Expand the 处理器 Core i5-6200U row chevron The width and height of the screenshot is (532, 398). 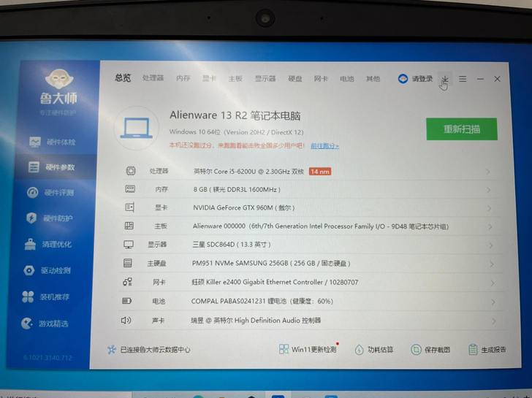488,172
